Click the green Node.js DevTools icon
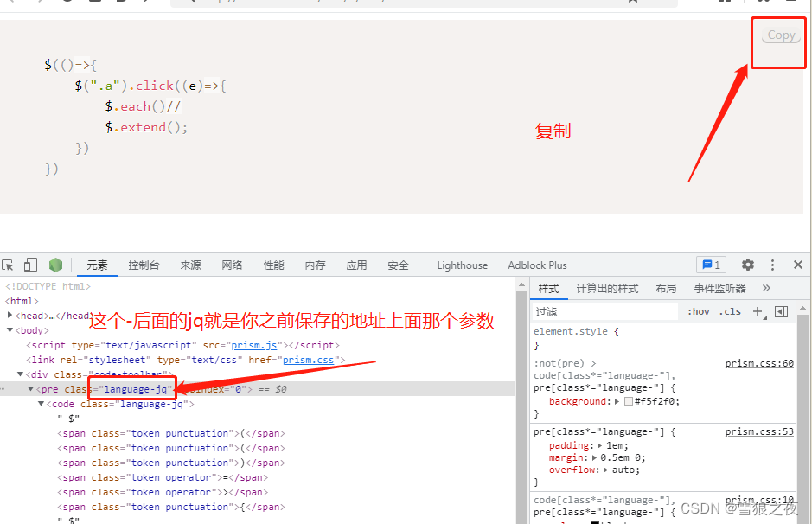The image size is (812, 524). tap(55, 265)
